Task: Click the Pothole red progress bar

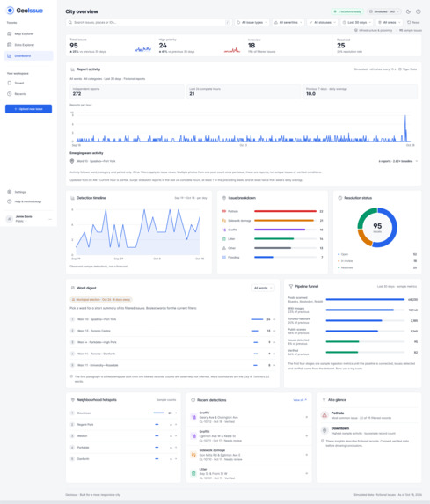Action: point(285,211)
